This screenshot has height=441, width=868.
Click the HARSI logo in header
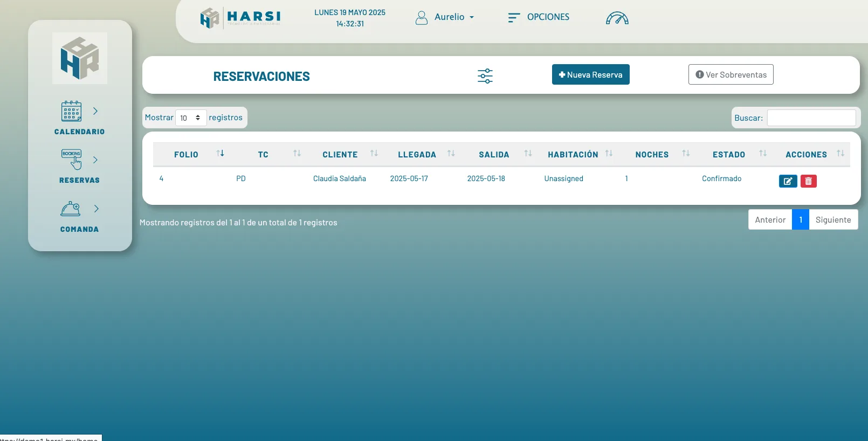point(240,18)
